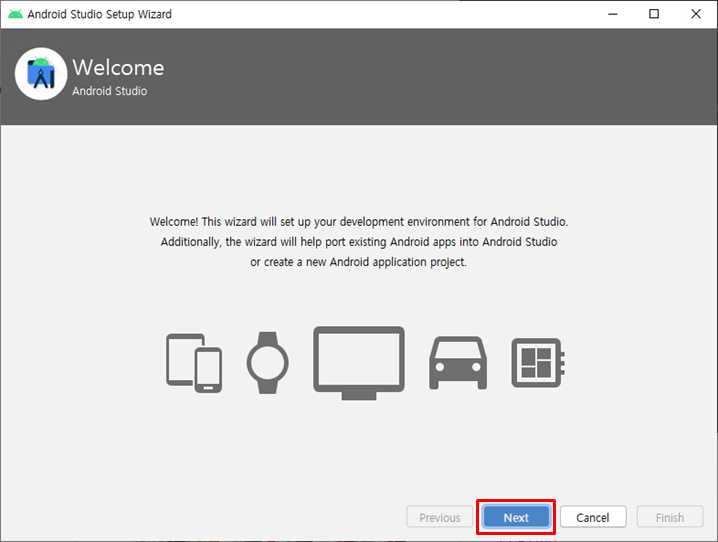This screenshot has width=718, height=542.
Task: Click the car Android Auto icon
Action: pyautogui.click(x=458, y=363)
